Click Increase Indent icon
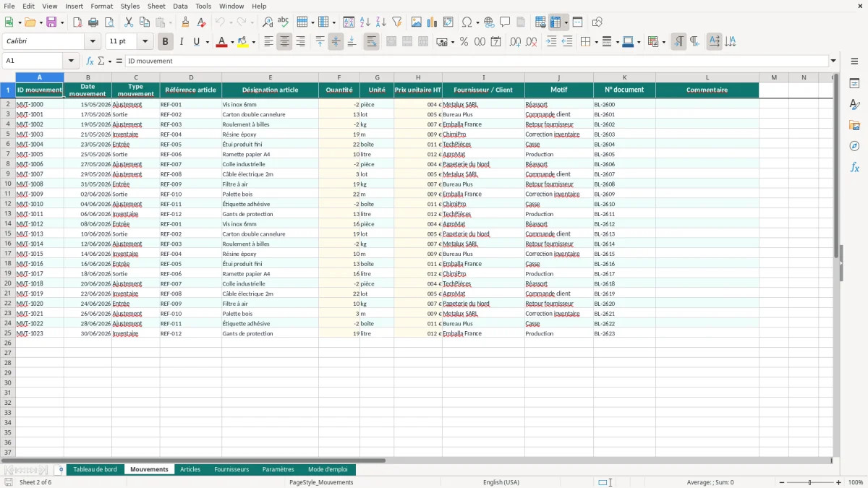The height and width of the screenshot is (488, 868). coord(550,42)
